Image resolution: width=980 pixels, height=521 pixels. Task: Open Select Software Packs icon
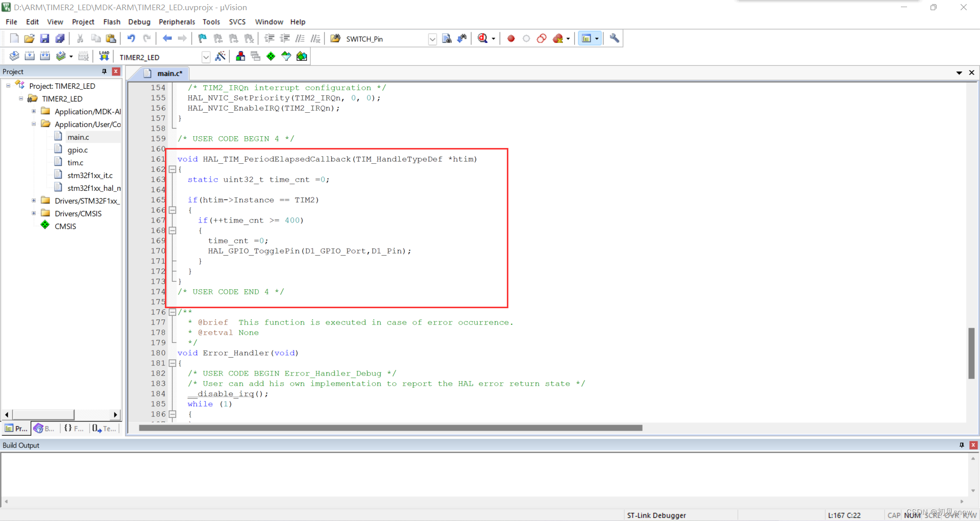pos(286,56)
